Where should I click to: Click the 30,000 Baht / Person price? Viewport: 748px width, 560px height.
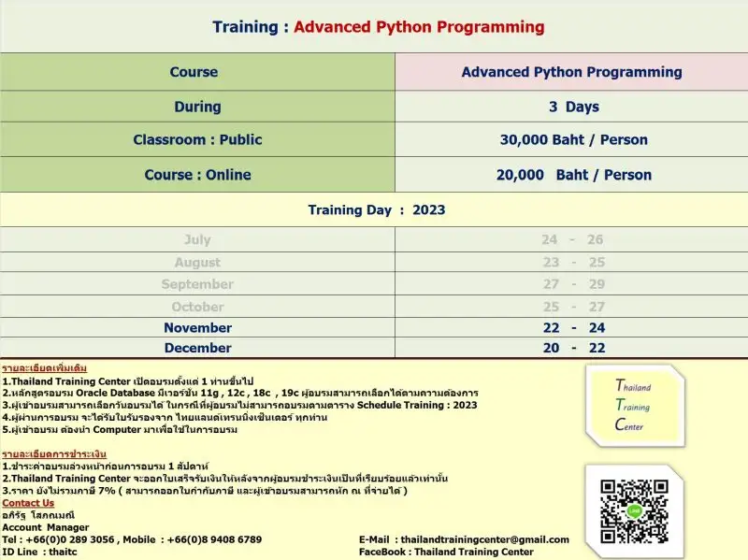click(x=573, y=139)
